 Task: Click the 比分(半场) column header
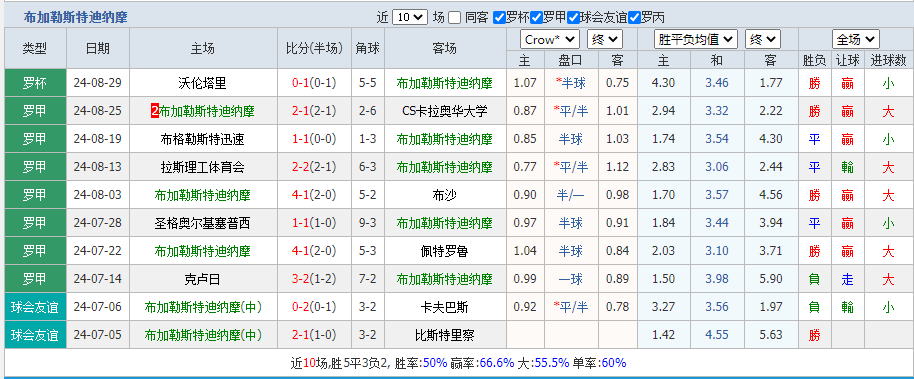tap(314, 48)
